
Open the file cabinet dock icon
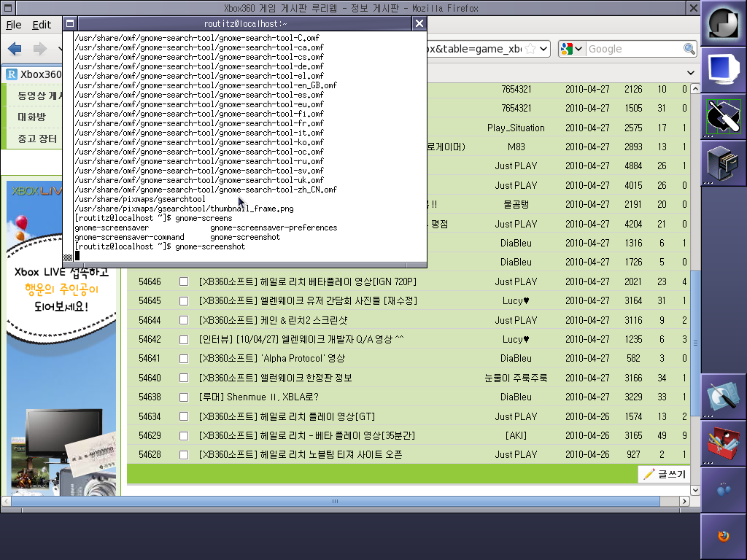click(x=723, y=163)
